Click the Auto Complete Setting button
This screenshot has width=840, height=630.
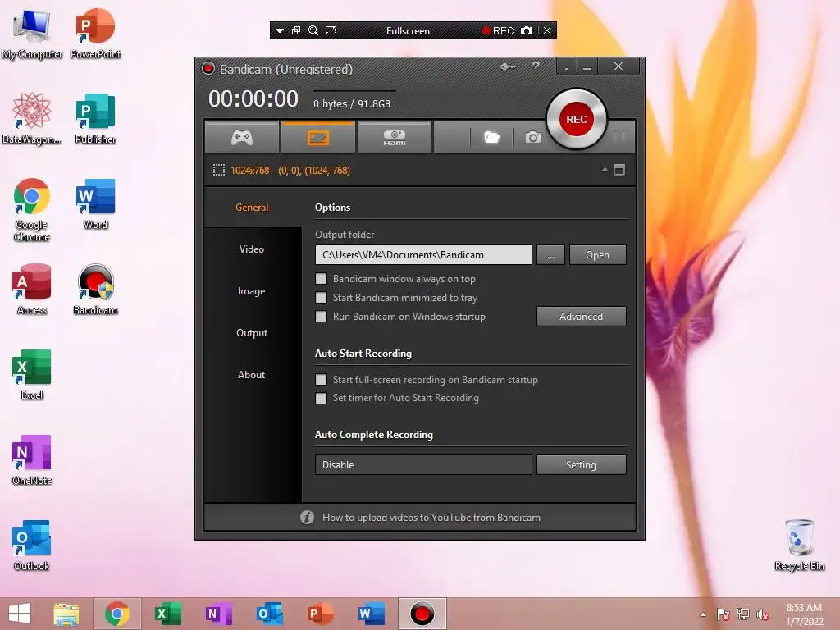point(582,465)
